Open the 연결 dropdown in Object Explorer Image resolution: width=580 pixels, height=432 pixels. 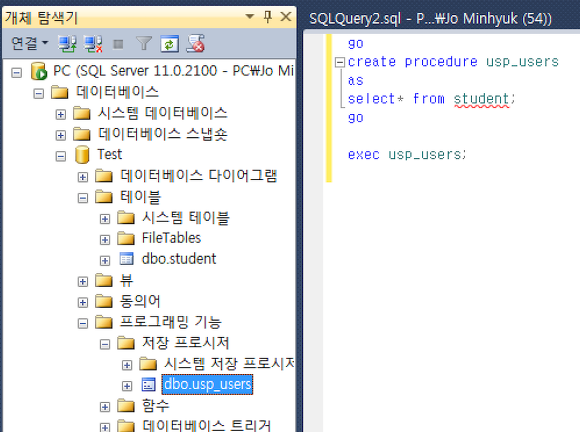click(30, 43)
